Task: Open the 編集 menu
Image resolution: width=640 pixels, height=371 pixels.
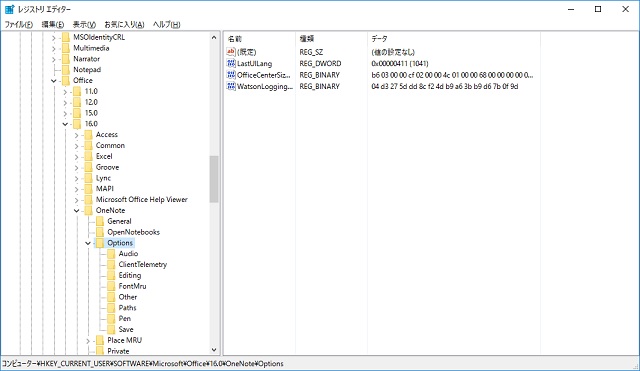Action: click(53, 24)
